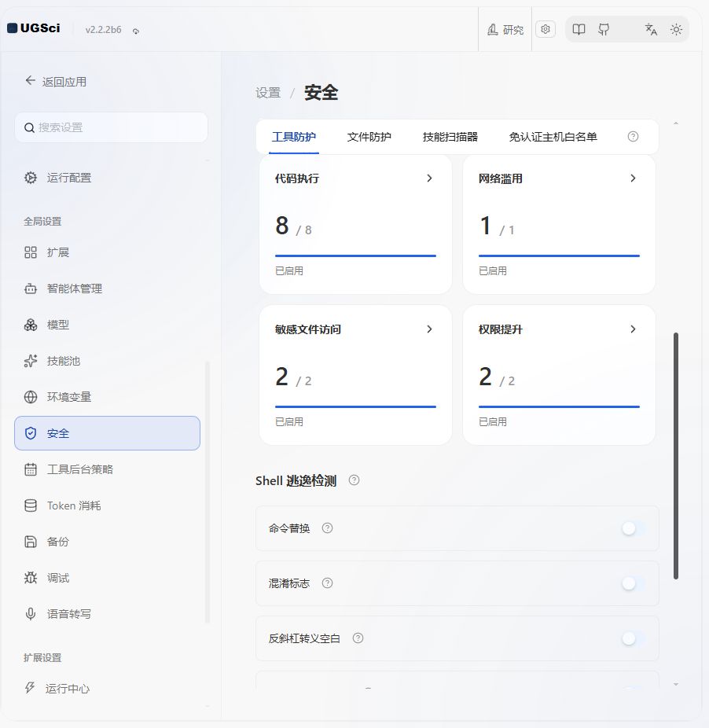This screenshot has height=728, width=709.
Task: Expand the 网络滥用 card chevron
Action: (633, 178)
